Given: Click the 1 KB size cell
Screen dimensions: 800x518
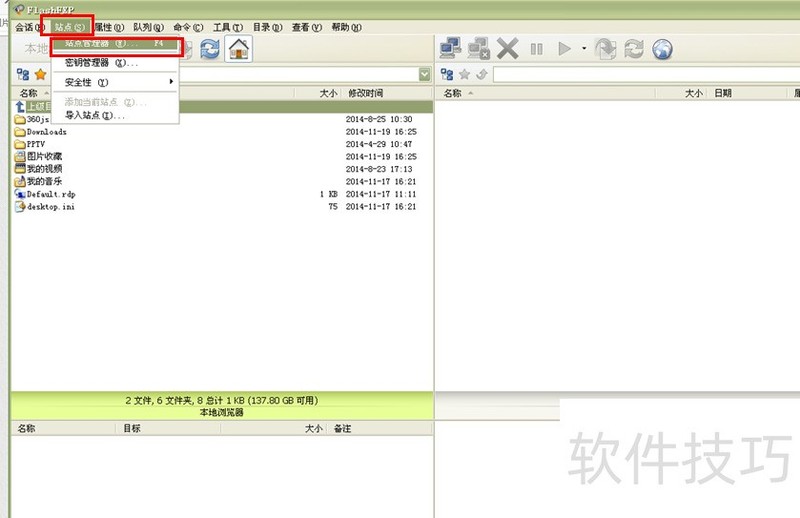Looking at the screenshot, I should point(329,194).
